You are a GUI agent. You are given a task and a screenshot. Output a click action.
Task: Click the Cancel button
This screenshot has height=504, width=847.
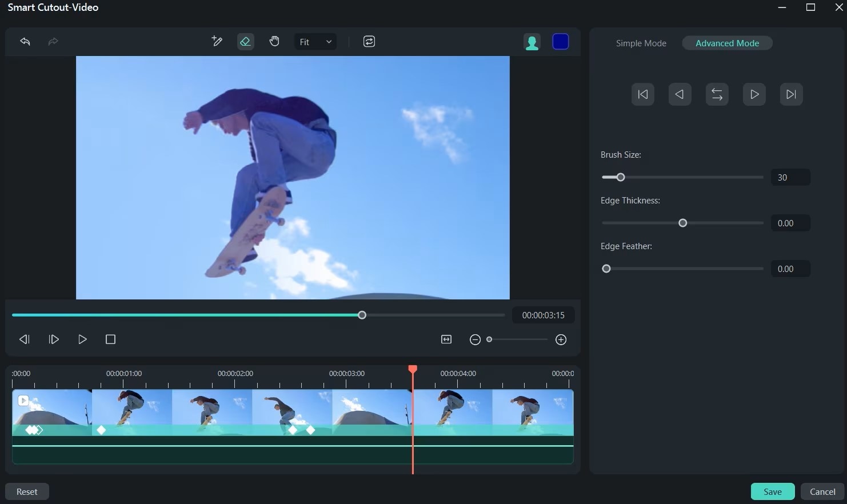[x=822, y=491]
